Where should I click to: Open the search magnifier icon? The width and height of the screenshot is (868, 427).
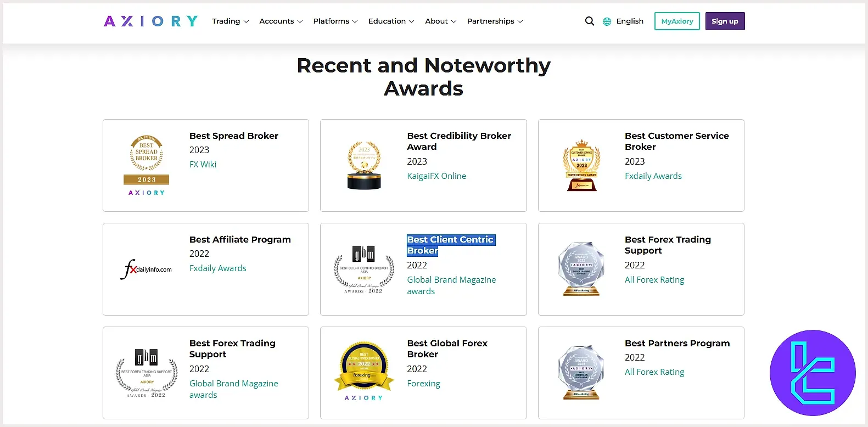[x=590, y=21]
